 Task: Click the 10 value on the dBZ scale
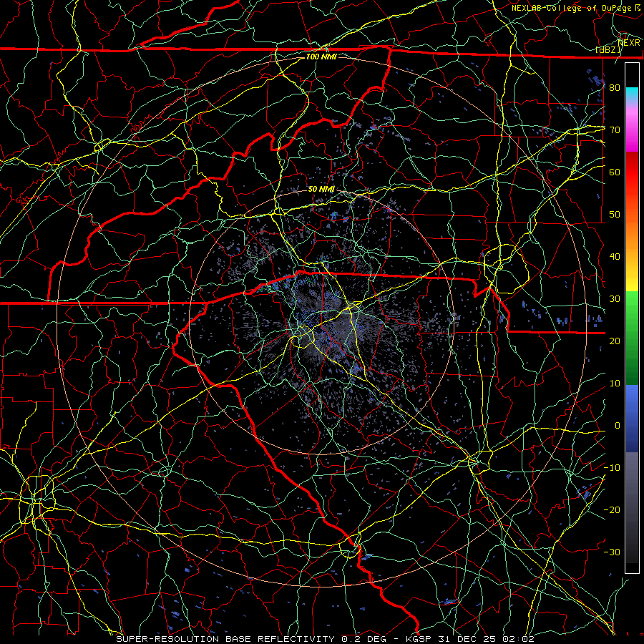pyautogui.click(x=615, y=384)
